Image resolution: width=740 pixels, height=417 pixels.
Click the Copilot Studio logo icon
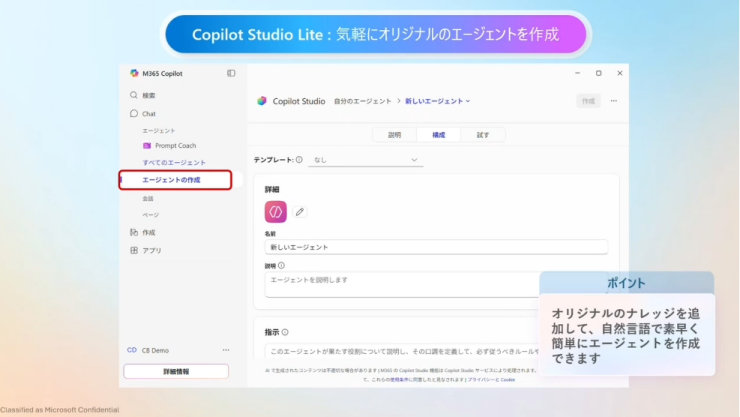pos(262,101)
